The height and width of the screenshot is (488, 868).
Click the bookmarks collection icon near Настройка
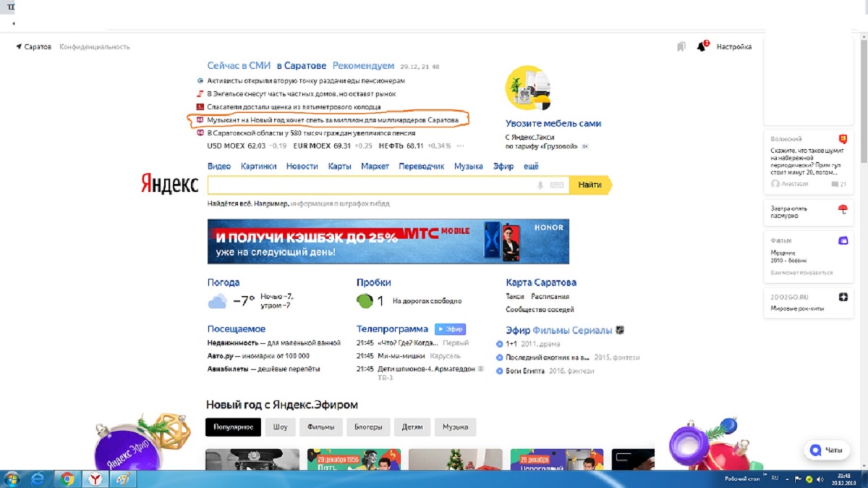681,46
